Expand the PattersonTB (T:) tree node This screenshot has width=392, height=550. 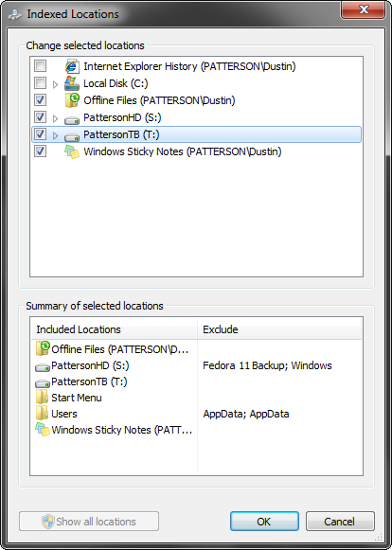coord(55,135)
